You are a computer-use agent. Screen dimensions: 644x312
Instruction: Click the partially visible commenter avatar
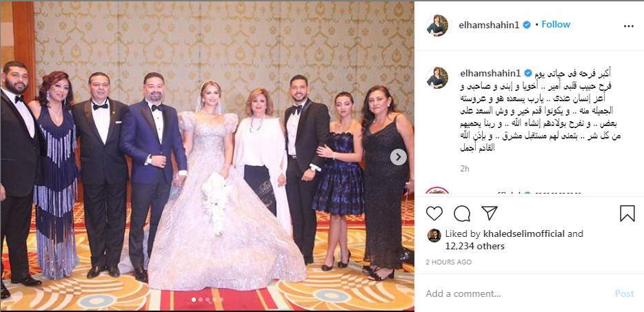[x=437, y=191]
